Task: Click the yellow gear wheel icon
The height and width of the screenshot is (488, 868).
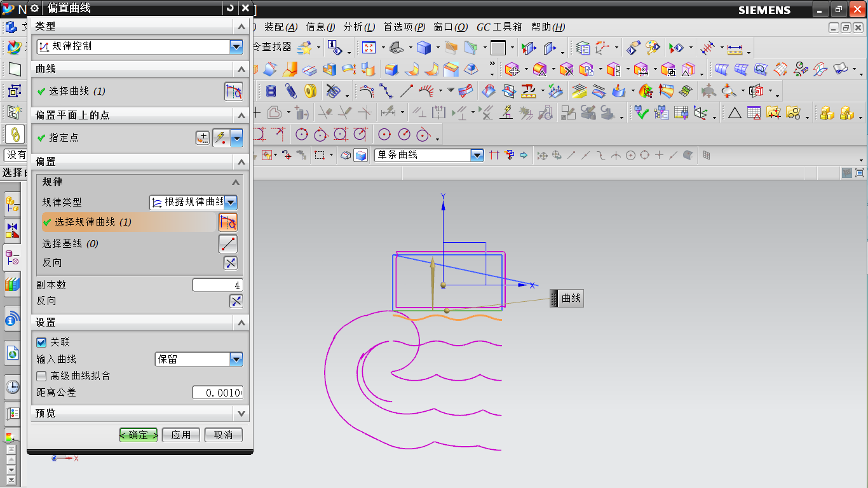Action: coord(310,91)
